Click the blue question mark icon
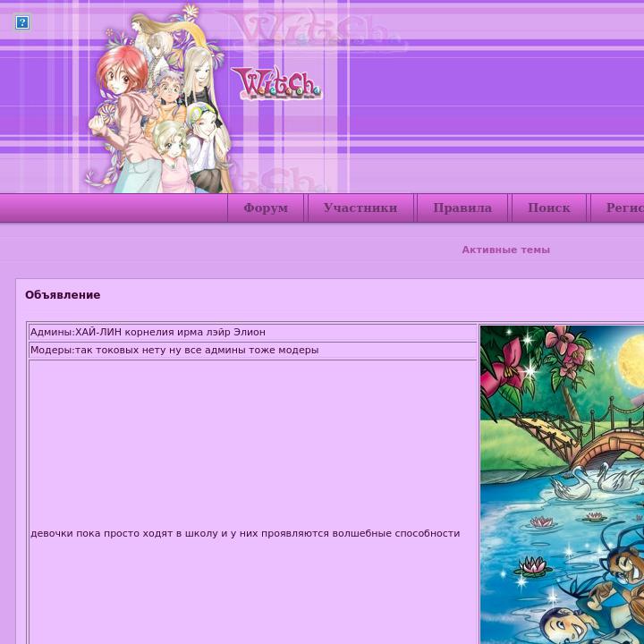Viewport: 644px width, 644px height. tap(22, 22)
